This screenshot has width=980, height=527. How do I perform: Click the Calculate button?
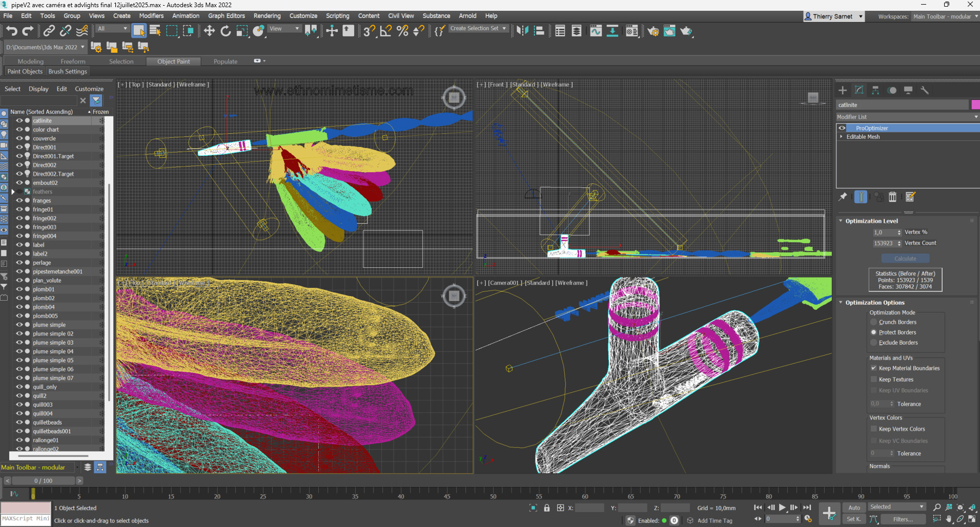click(905, 259)
